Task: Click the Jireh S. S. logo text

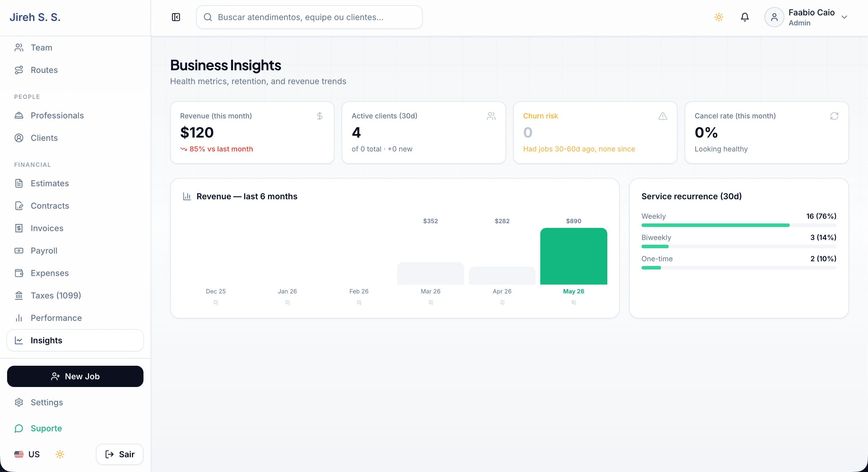Action: [x=35, y=17]
